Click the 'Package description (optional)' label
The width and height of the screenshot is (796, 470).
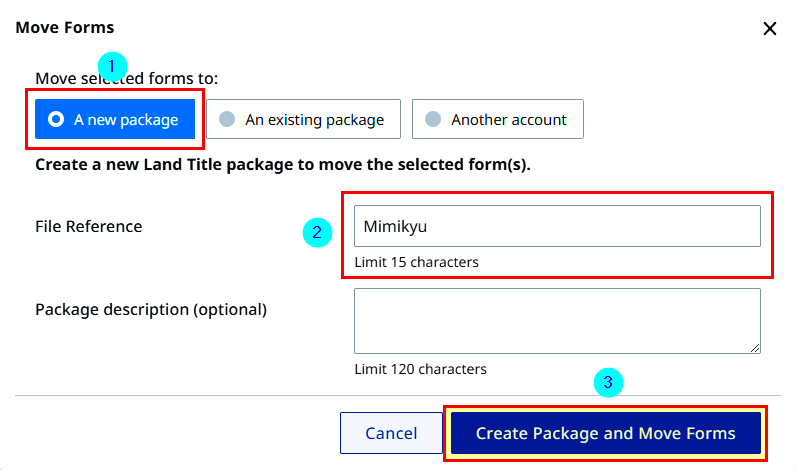(x=151, y=310)
